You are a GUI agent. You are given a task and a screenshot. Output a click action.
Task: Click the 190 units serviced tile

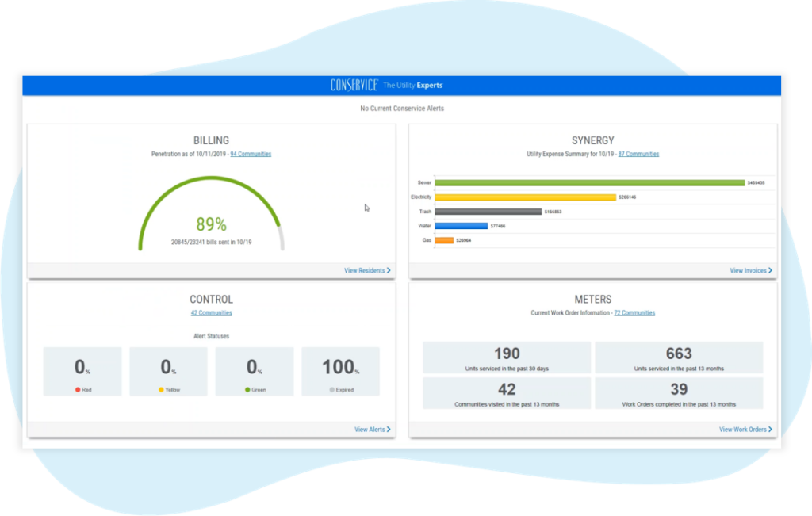click(507, 357)
